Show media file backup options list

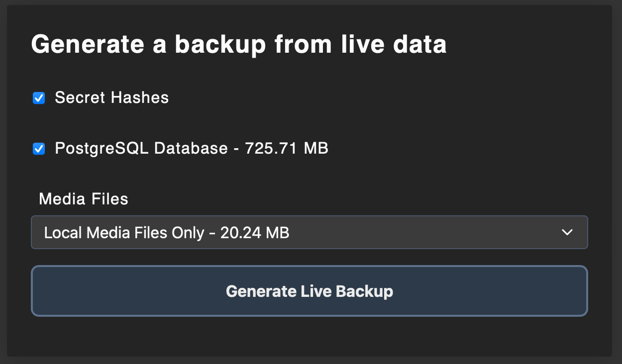309,232
